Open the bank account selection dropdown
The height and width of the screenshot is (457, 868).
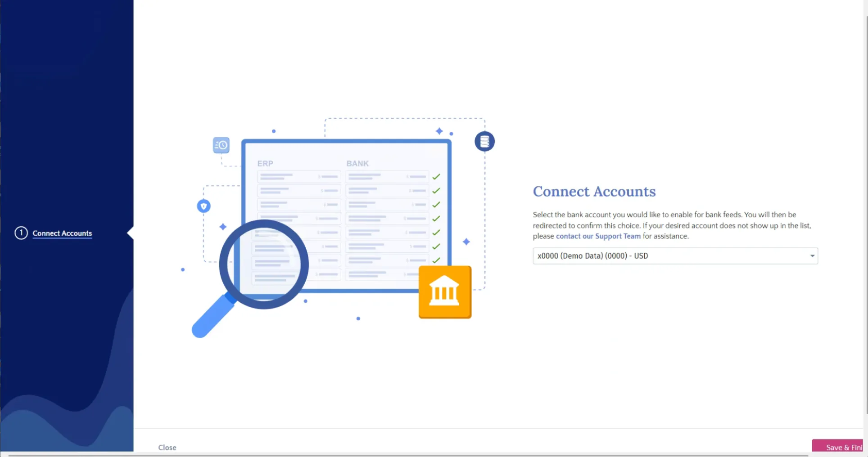(x=675, y=256)
